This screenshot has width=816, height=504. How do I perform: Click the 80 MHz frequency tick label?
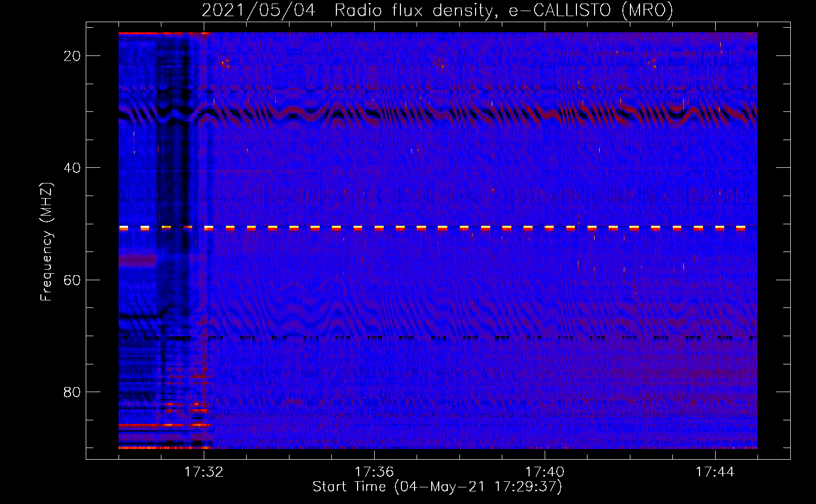72,392
